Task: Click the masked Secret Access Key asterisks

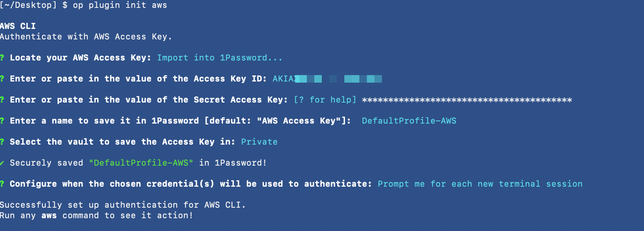Action: (x=467, y=100)
